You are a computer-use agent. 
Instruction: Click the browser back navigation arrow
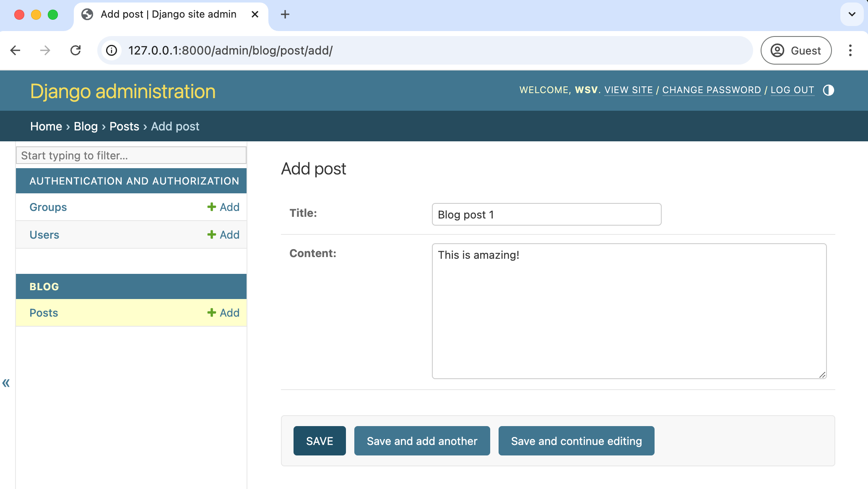pos(16,50)
